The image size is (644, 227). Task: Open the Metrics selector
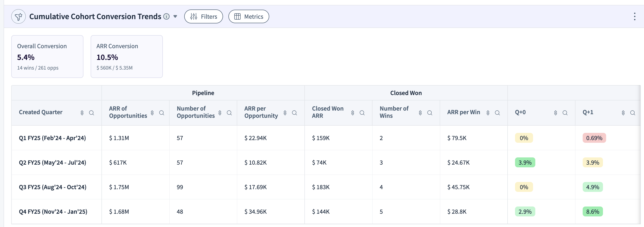pyautogui.click(x=248, y=16)
